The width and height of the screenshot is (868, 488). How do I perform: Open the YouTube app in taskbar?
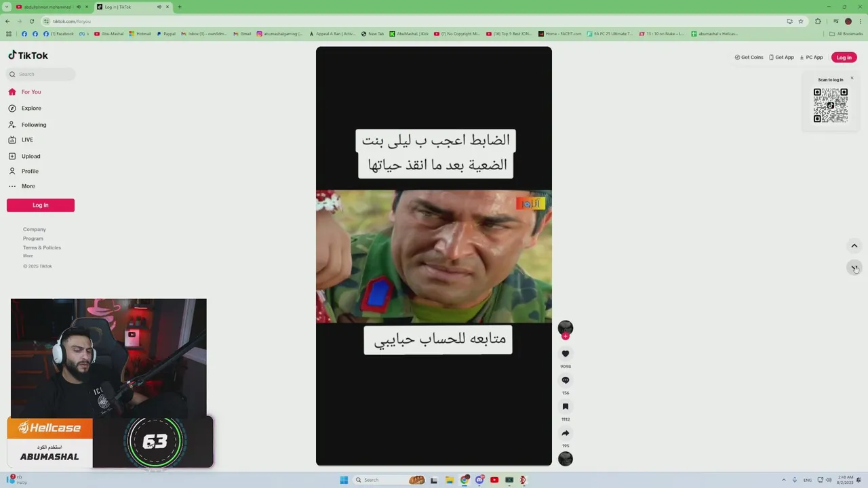click(494, 480)
